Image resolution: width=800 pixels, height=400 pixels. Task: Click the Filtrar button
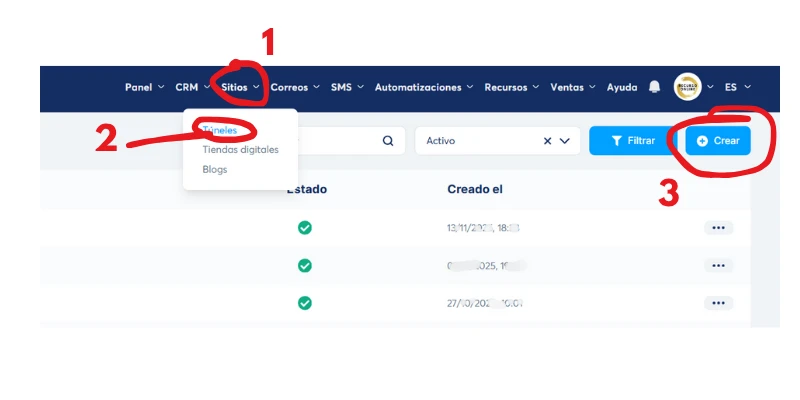coord(632,141)
